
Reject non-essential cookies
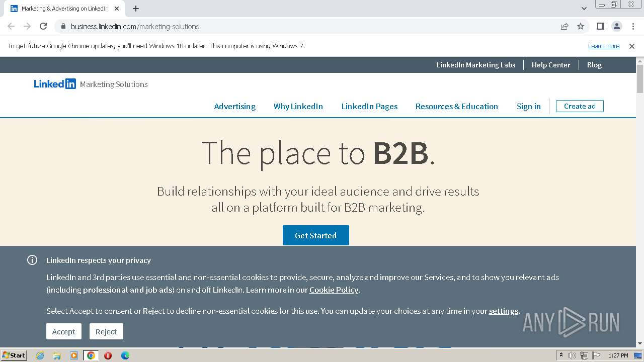click(x=106, y=331)
